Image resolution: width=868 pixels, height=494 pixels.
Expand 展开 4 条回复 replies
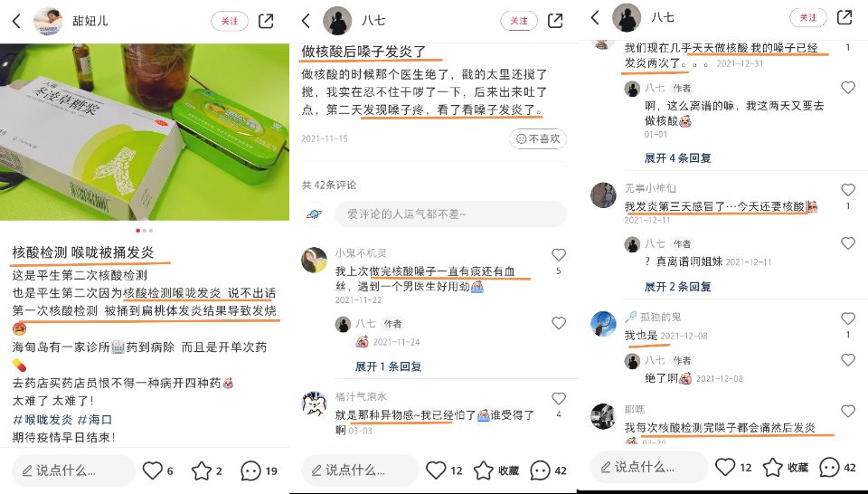677,157
